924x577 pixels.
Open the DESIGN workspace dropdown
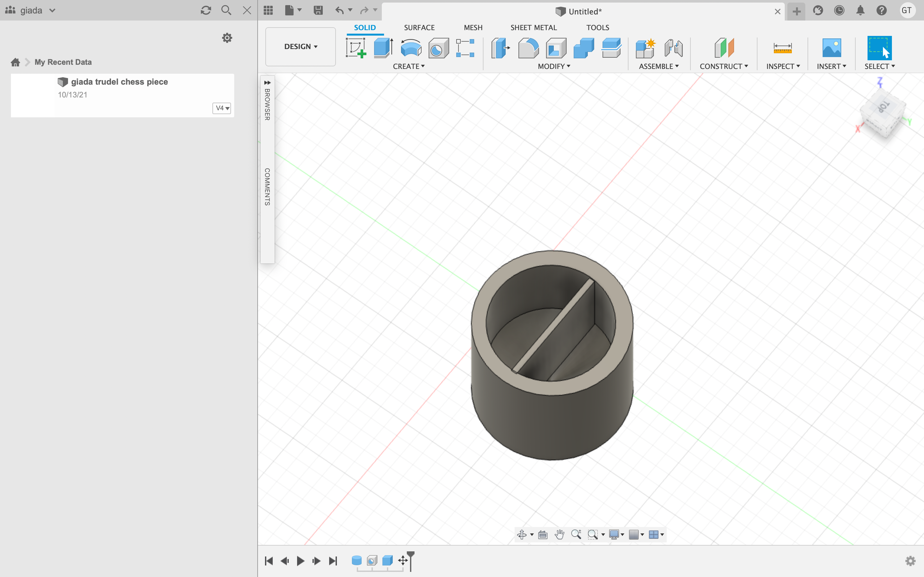pyautogui.click(x=301, y=46)
